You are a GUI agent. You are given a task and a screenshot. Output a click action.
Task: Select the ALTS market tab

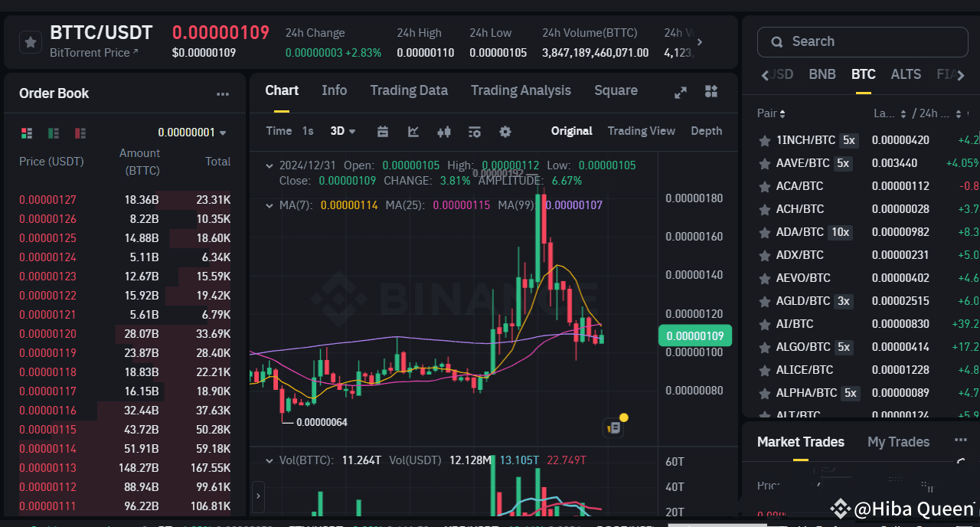tap(906, 74)
